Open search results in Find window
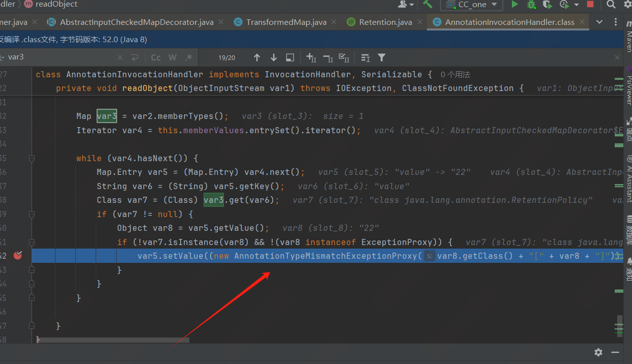Viewport: 632px width, 364px height. point(290,57)
